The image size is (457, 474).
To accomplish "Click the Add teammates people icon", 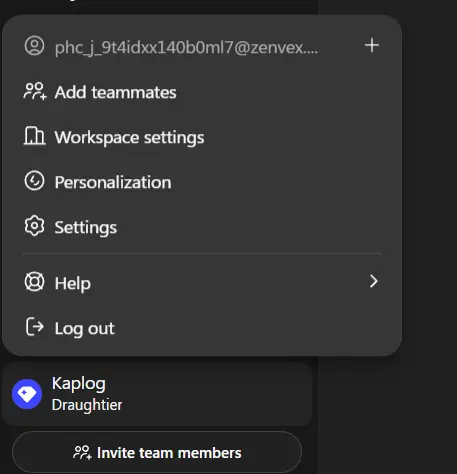I will coord(35,91).
